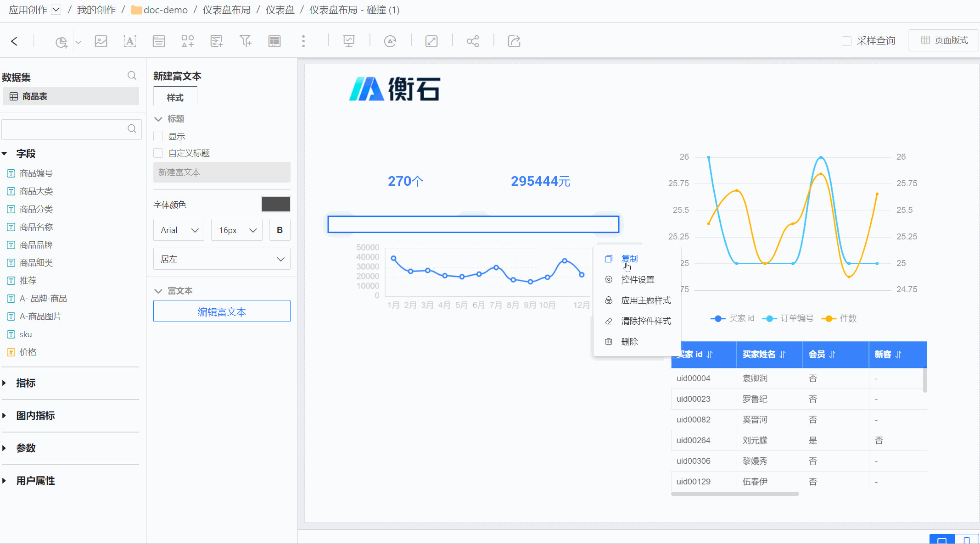Click the back arrow icon
Image resolution: width=980 pixels, height=544 pixels.
point(14,41)
